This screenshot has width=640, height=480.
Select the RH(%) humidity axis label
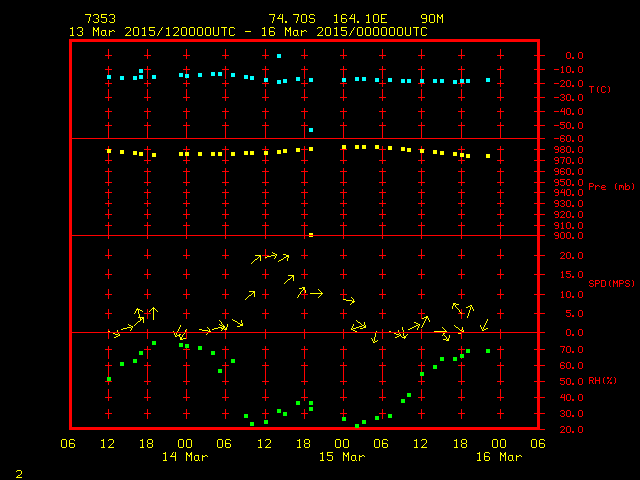click(x=602, y=381)
